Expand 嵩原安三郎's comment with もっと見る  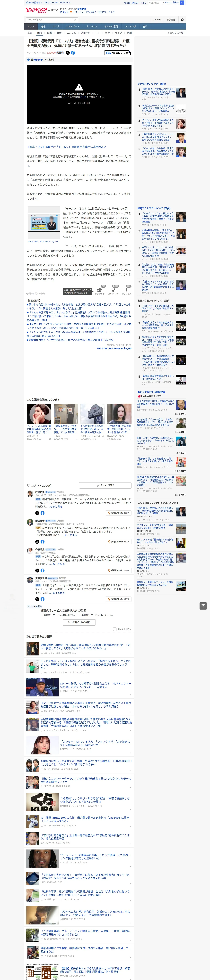point(58,592)
